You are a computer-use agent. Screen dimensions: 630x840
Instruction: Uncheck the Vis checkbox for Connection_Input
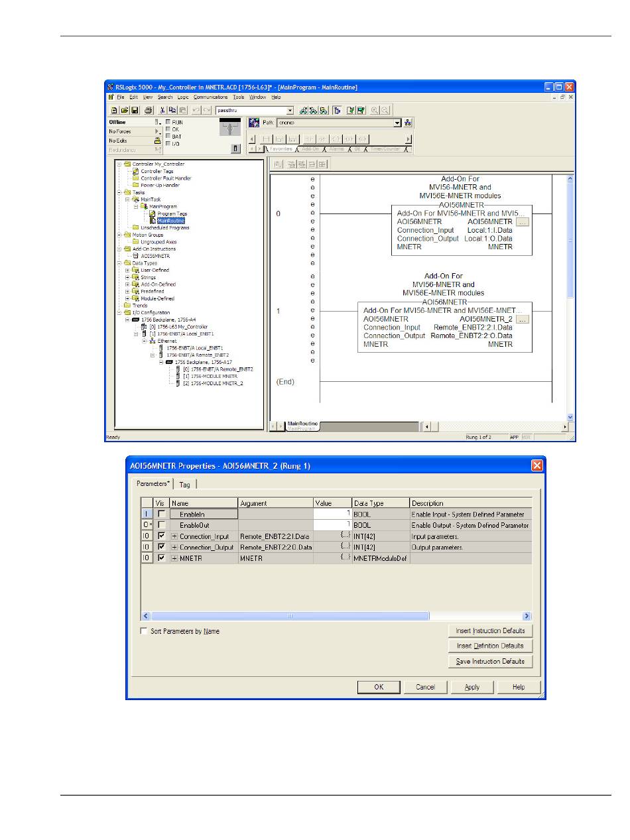click(162, 536)
